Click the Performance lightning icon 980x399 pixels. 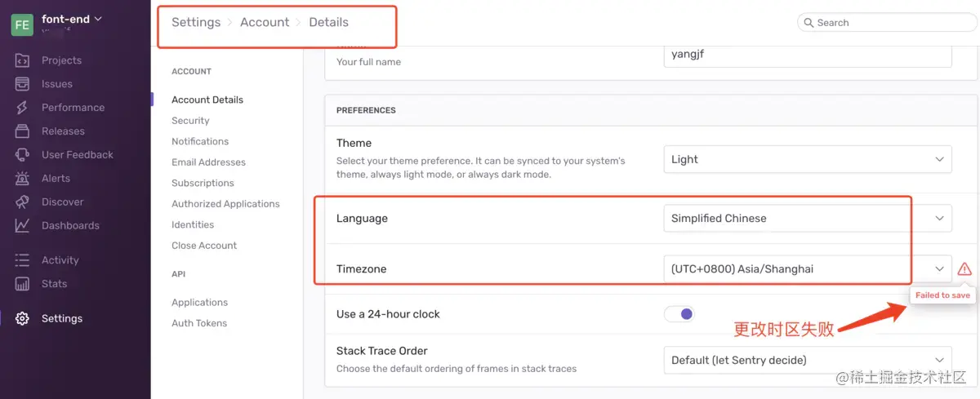[x=23, y=108]
